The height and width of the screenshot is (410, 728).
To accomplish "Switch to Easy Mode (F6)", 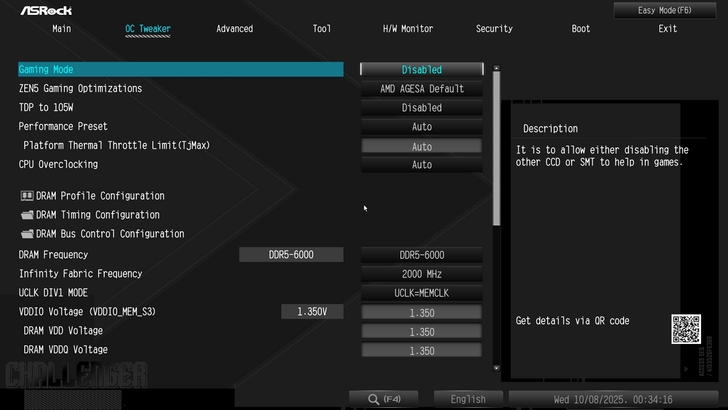I will point(666,10).
